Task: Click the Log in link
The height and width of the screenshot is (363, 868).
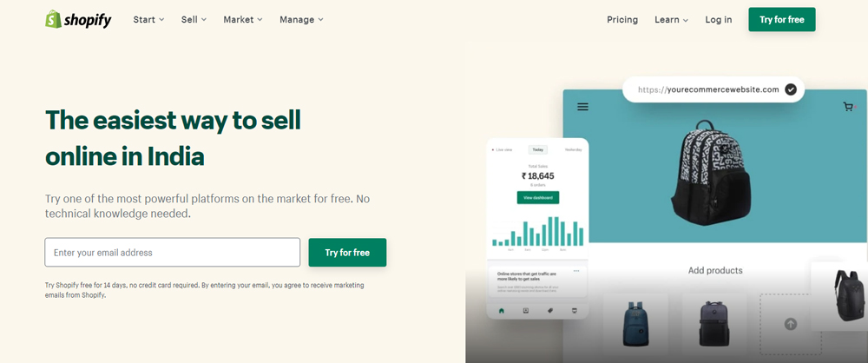Action: click(718, 19)
